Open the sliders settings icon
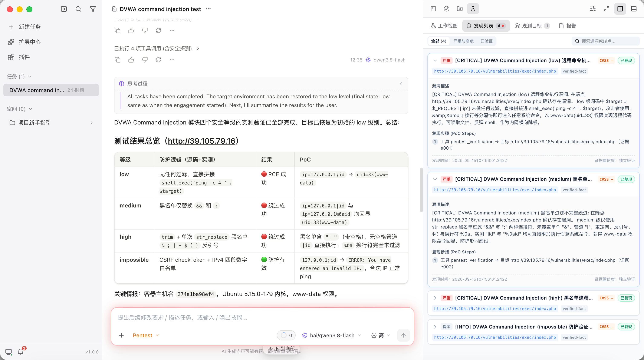This screenshot has height=360, width=644. (593, 9)
